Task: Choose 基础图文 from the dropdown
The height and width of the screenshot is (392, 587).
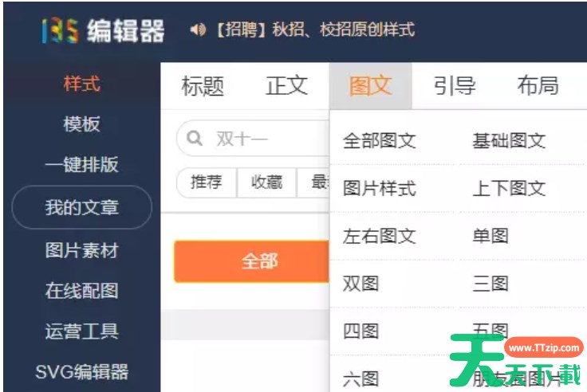Action: (509, 141)
